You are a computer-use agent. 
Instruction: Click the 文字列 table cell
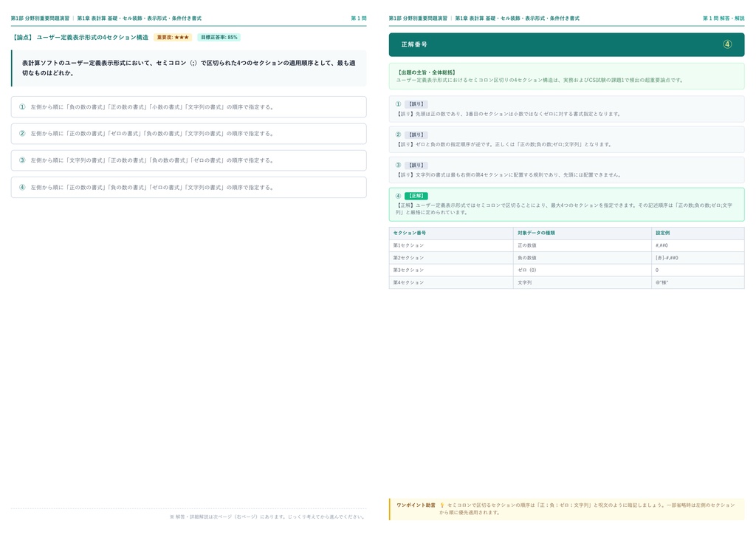coord(582,283)
